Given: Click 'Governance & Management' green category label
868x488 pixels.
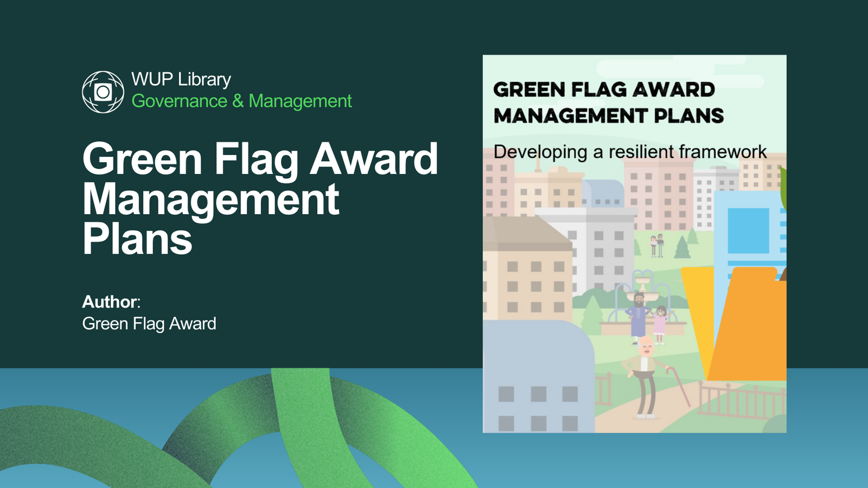Looking at the screenshot, I should pos(241,101).
